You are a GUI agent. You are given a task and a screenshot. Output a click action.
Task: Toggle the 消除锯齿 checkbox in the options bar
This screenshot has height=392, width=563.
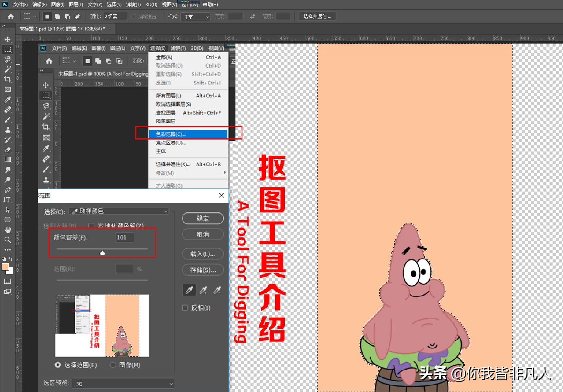pos(133,16)
